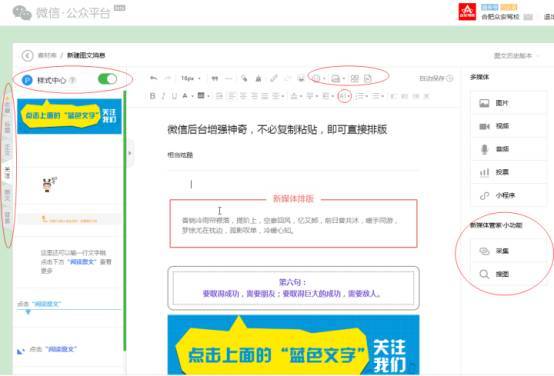Open the red-circled toolbar dropdown in second row
Image resolution: width=554 pixels, height=376 pixels.
point(344,96)
